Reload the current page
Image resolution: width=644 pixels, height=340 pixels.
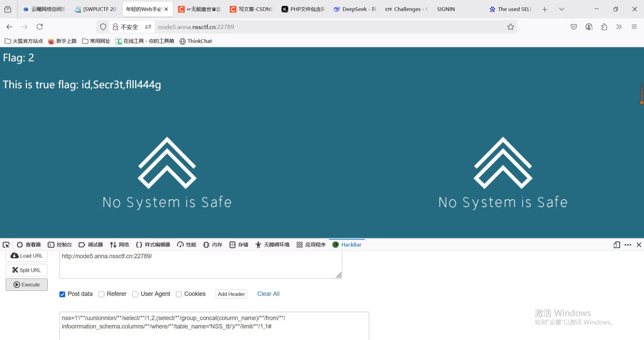(40, 27)
